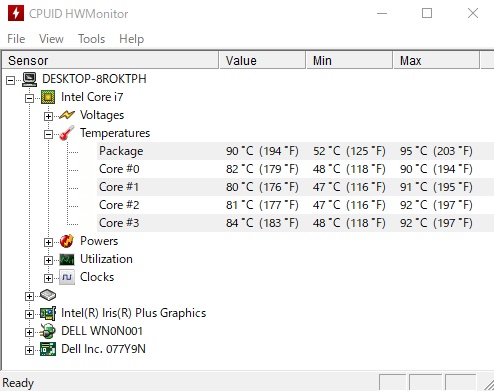Click the Sensor column header
The width and height of the screenshot is (494, 391).
(110, 60)
